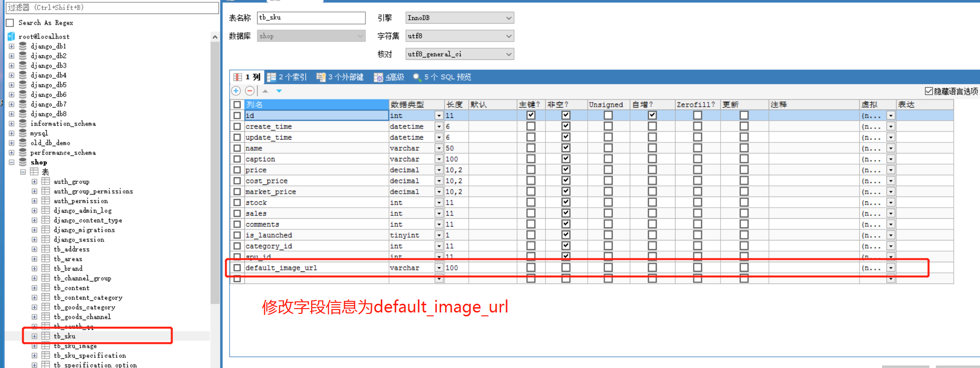The width and height of the screenshot is (980, 368).
Task: Click the information_schema database icon
Action: tap(23, 123)
